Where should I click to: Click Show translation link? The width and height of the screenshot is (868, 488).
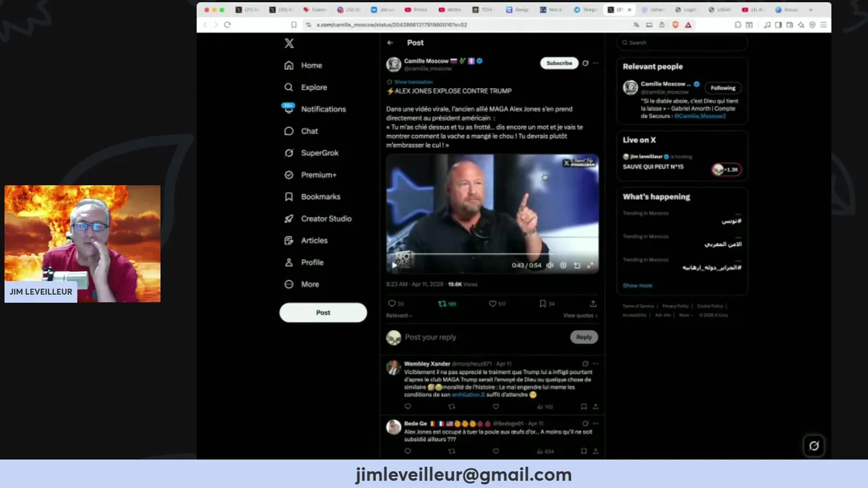coord(413,82)
